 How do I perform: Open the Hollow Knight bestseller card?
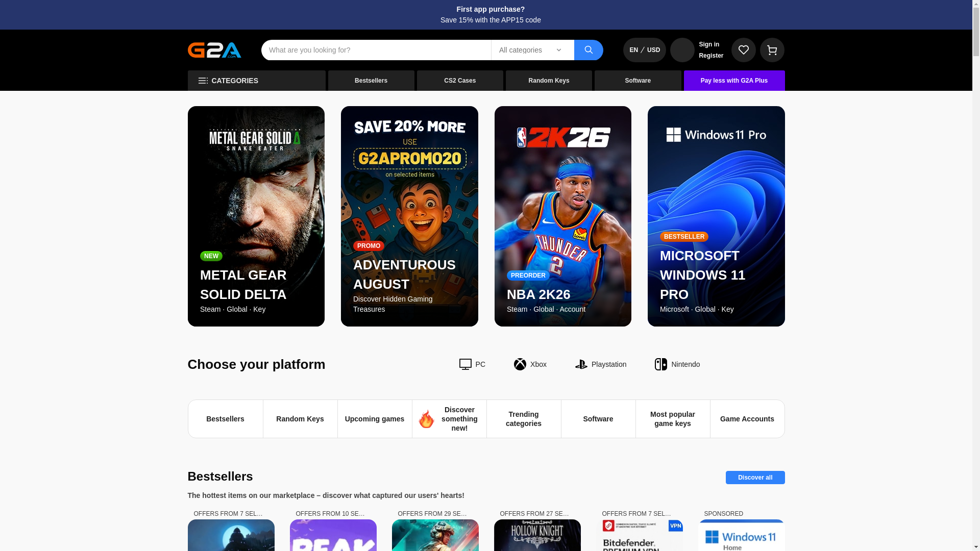click(x=537, y=535)
